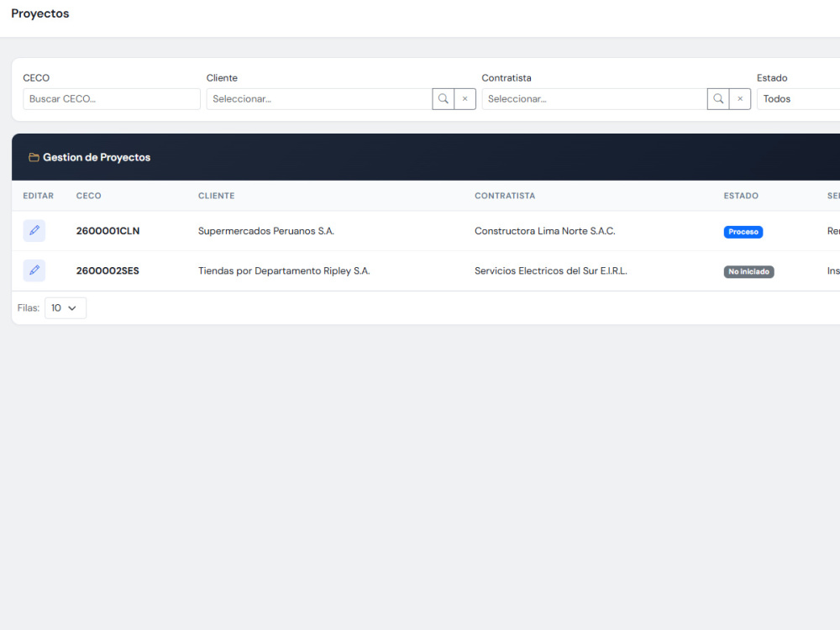Click the Cliente filter label
840x630 pixels.
[222, 78]
